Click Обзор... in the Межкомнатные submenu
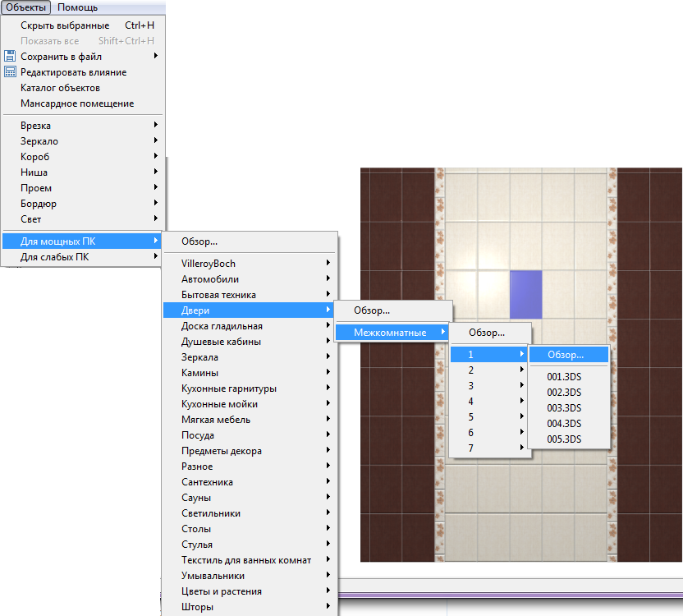This screenshot has height=616, width=683. [490, 333]
